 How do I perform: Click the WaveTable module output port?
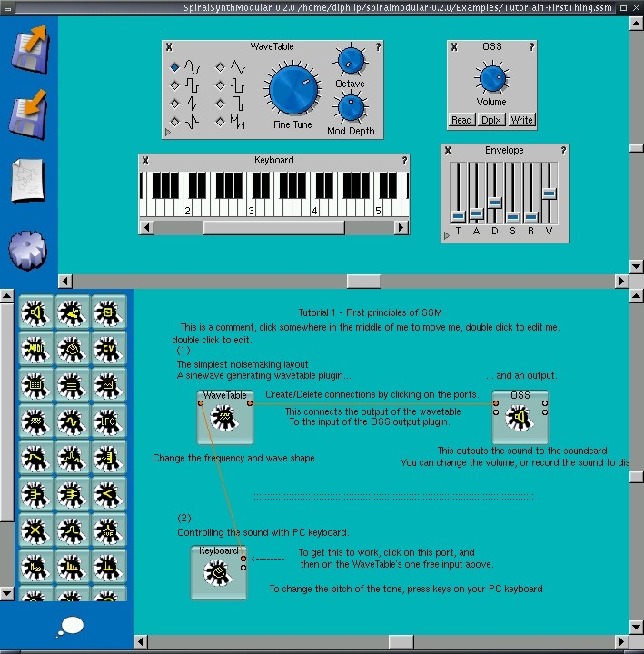point(249,404)
